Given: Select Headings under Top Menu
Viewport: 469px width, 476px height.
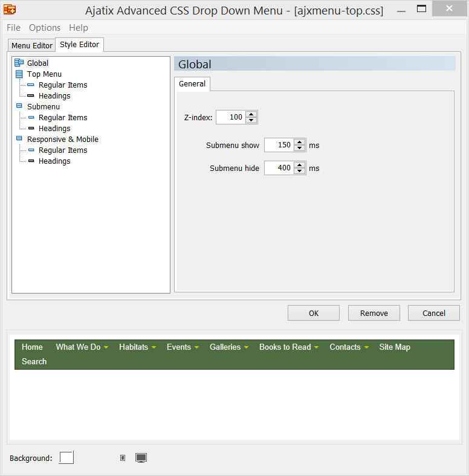Looking at the screenshot, I should (54, 96).
